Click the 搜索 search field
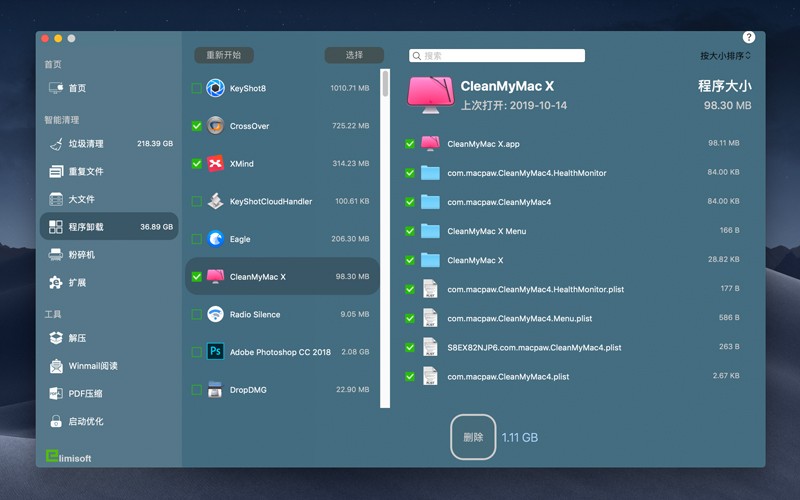 pos(497,56)
